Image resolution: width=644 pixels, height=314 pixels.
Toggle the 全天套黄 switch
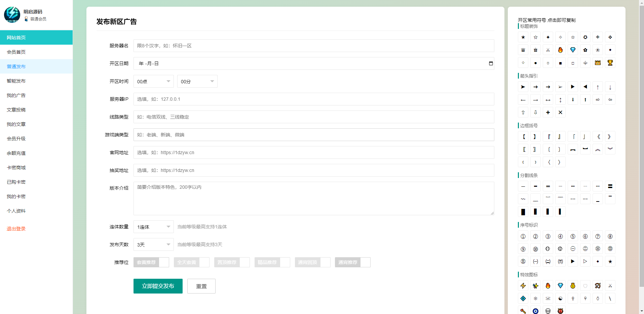pos(192,262)
